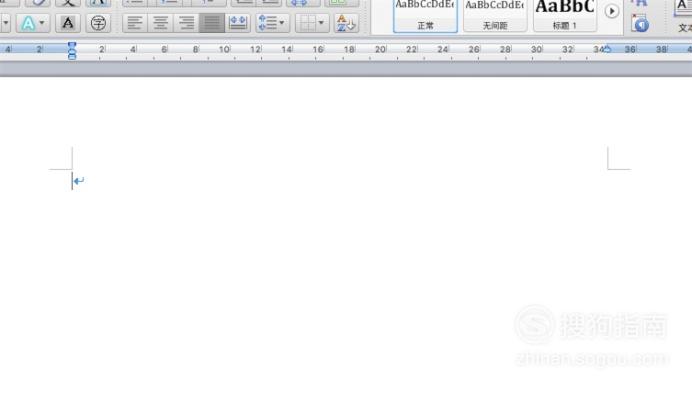Image resolution: width=692 pixels, height=393 pixels.
Task: Click the right indent marker on ruler
Action: [607, 50]
